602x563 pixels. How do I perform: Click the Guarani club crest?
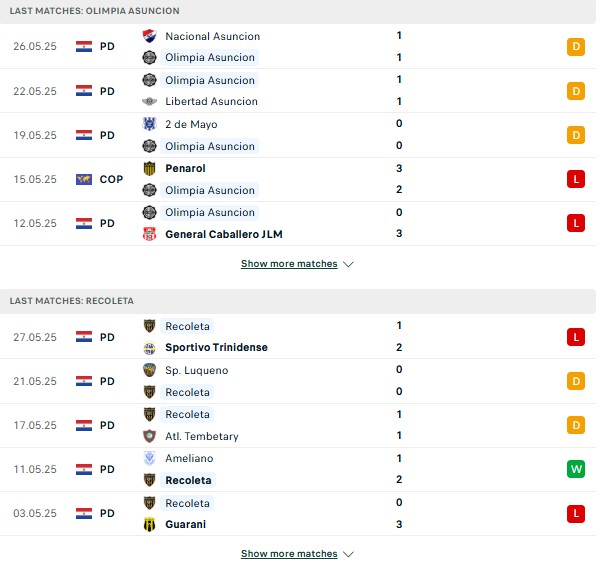[x=149, y=525]
